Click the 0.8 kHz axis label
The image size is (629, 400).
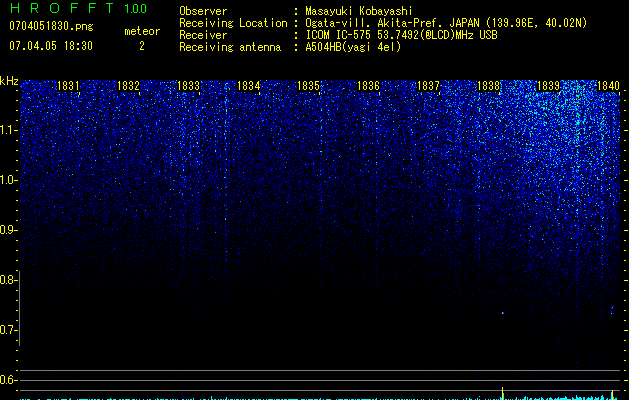click(7, 280)
